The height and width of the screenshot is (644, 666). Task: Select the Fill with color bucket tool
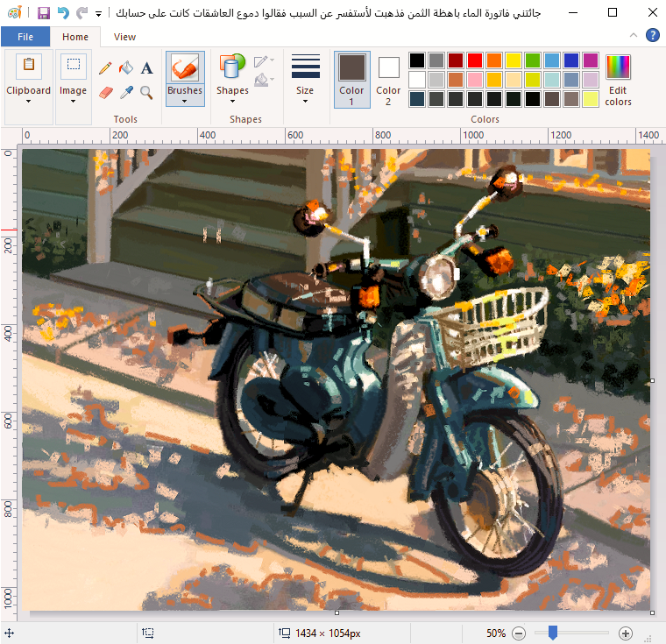pyautogui.click(x=125, y=68)
